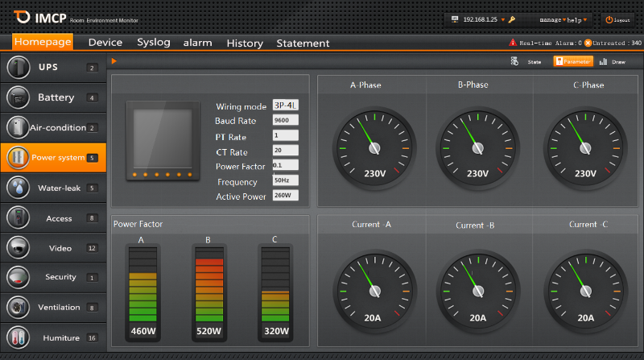Click the logout button

(x=618, y=19)
